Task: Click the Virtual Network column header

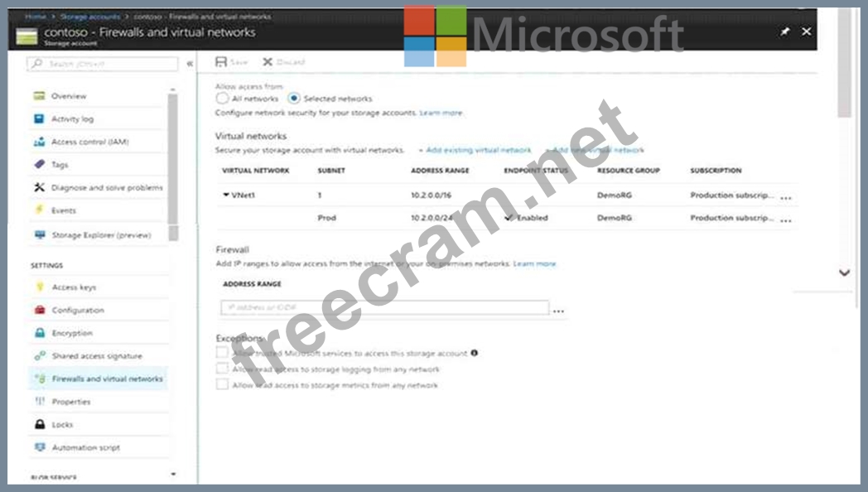Action: pos(256,171)
